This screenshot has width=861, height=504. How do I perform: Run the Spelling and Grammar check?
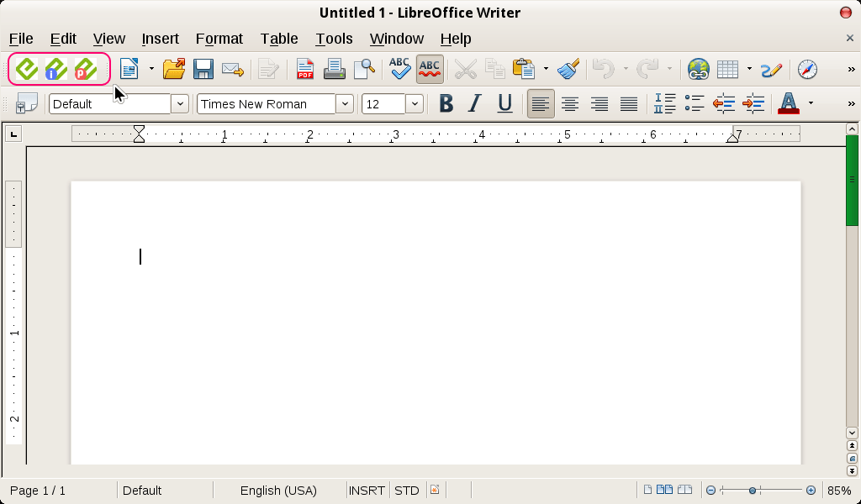click(x=399, y=69)
